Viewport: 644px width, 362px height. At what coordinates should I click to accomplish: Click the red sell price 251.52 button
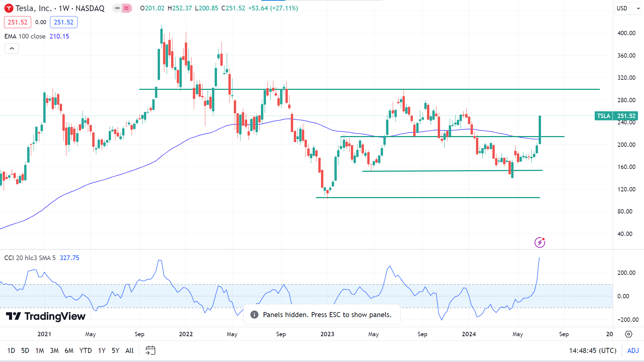[17, 22]
